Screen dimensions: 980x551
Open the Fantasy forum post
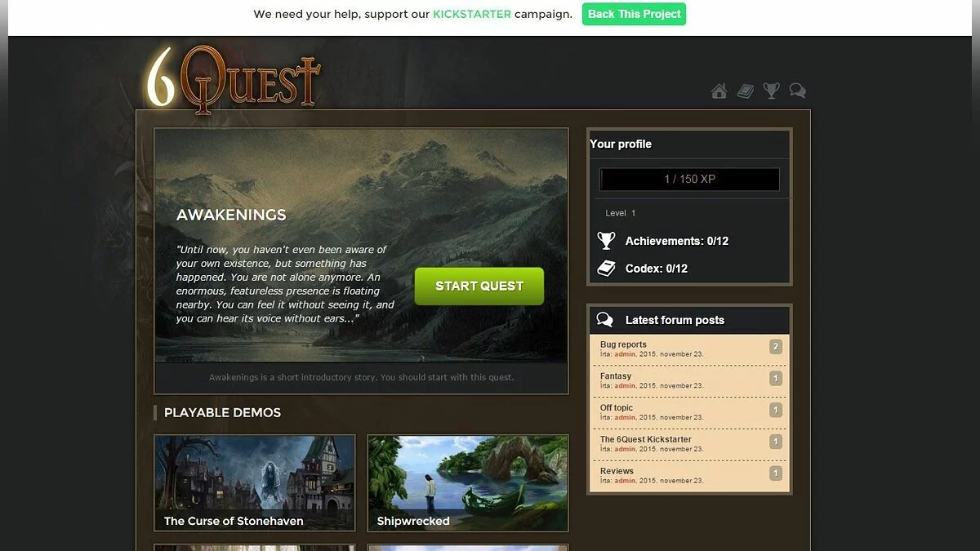pos(616,376)
